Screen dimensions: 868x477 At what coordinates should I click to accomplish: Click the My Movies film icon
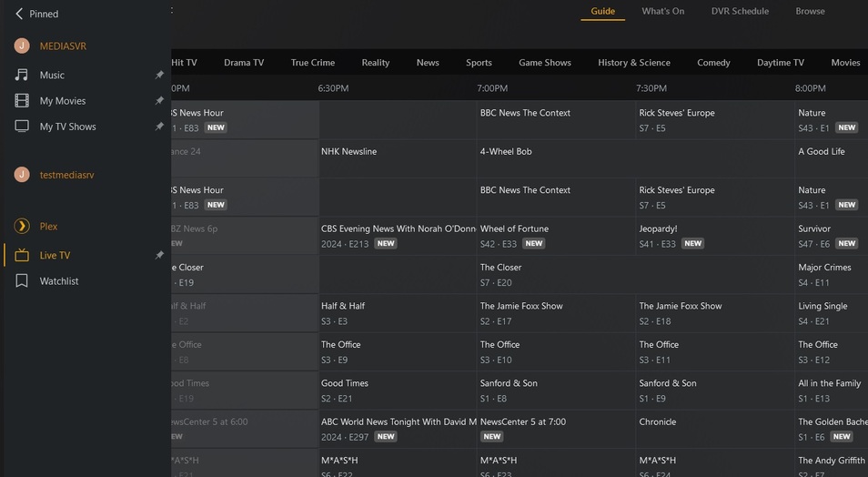coord(22,101)
